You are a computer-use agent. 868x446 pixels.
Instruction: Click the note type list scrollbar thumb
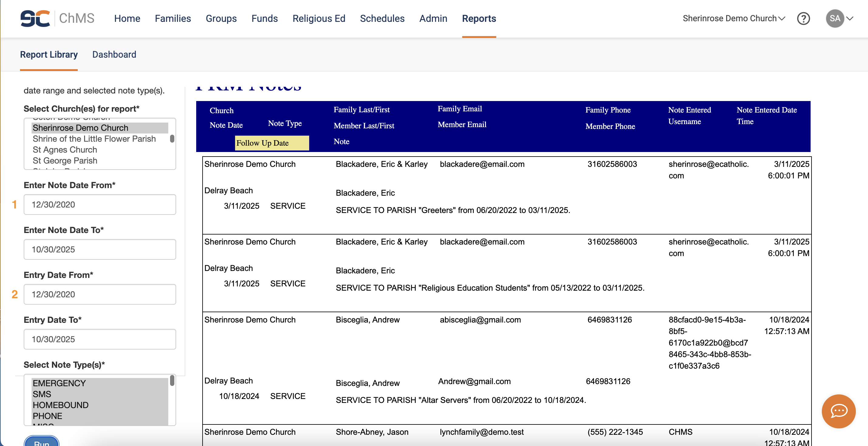(x=172, y=380)
